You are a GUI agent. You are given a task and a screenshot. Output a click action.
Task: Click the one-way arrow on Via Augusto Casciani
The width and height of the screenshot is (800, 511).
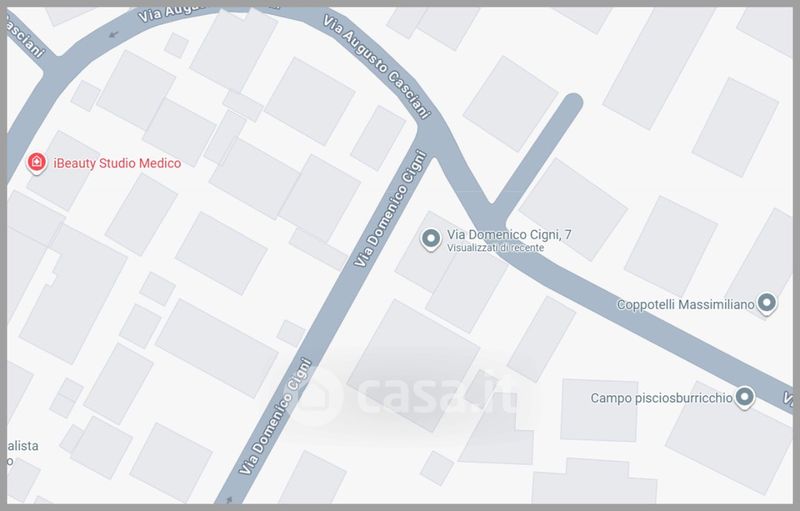(114, 35)
